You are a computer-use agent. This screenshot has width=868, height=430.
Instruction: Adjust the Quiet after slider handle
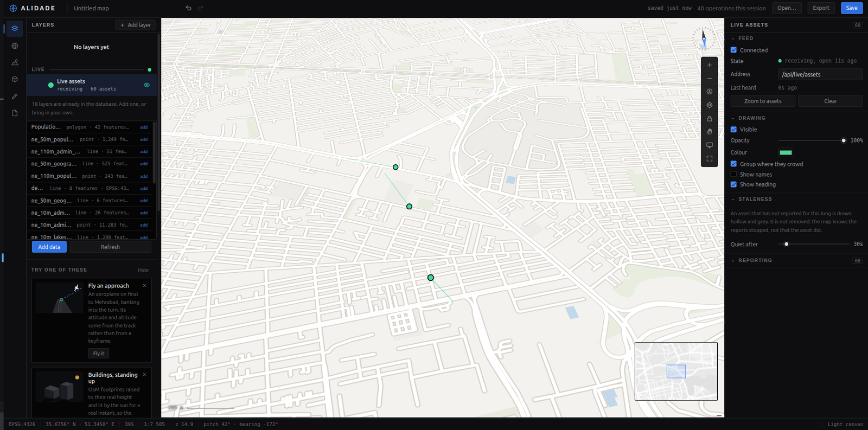pos(786,244)
